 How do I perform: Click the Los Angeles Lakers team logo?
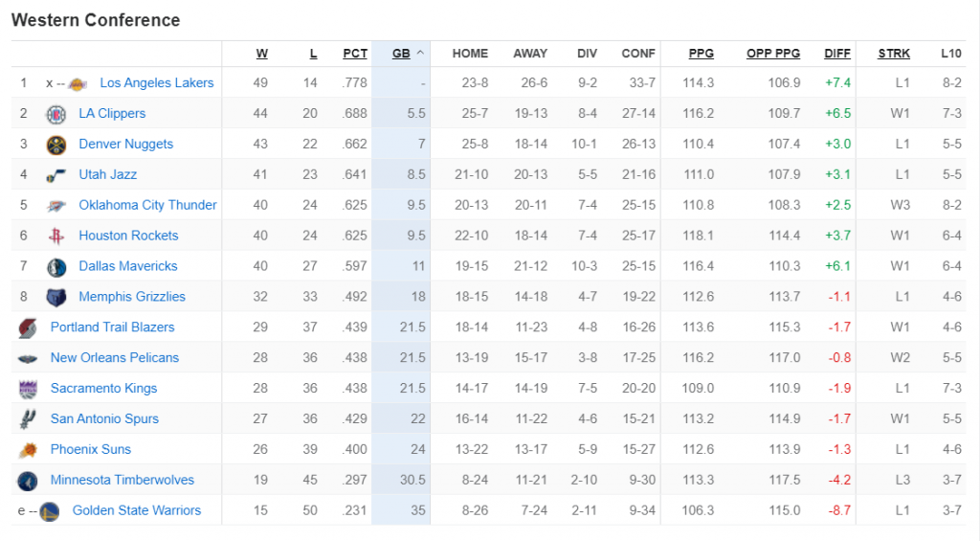click(x=78, y=84)
